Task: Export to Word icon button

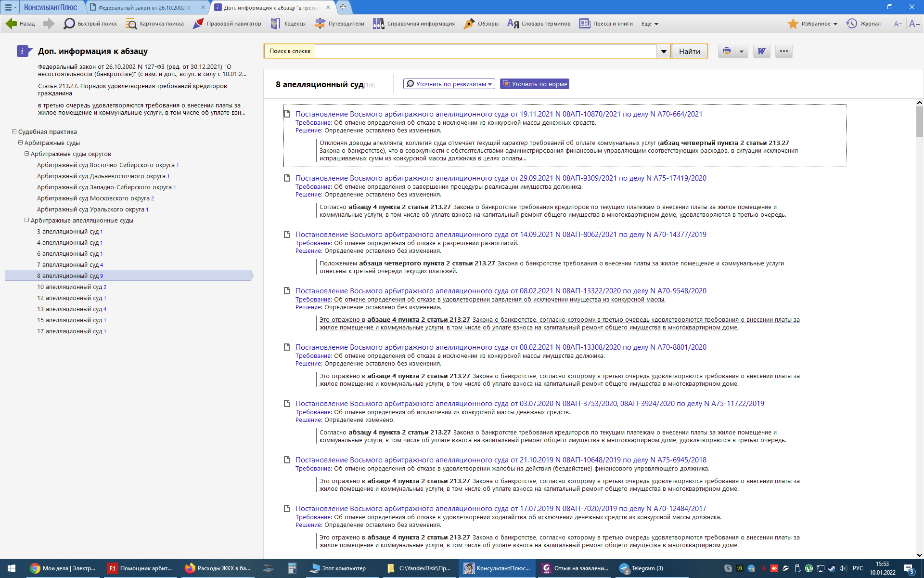Action: coord(761,51)
